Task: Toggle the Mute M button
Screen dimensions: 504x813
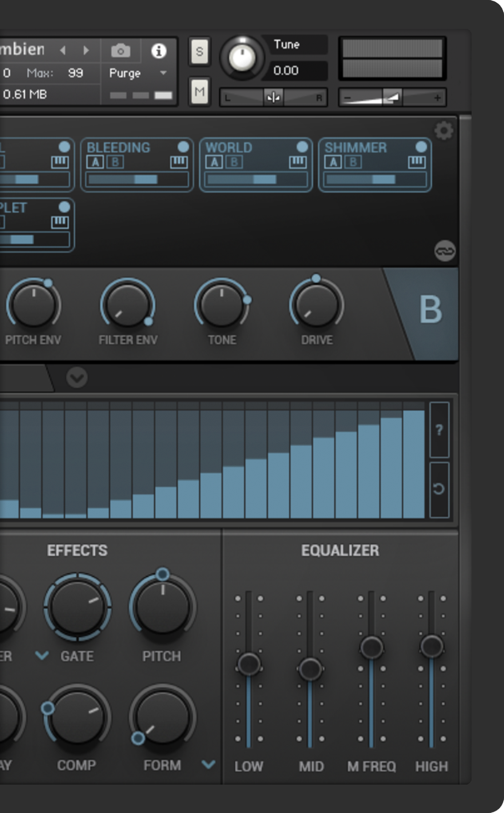Action: tap(199, 91)
